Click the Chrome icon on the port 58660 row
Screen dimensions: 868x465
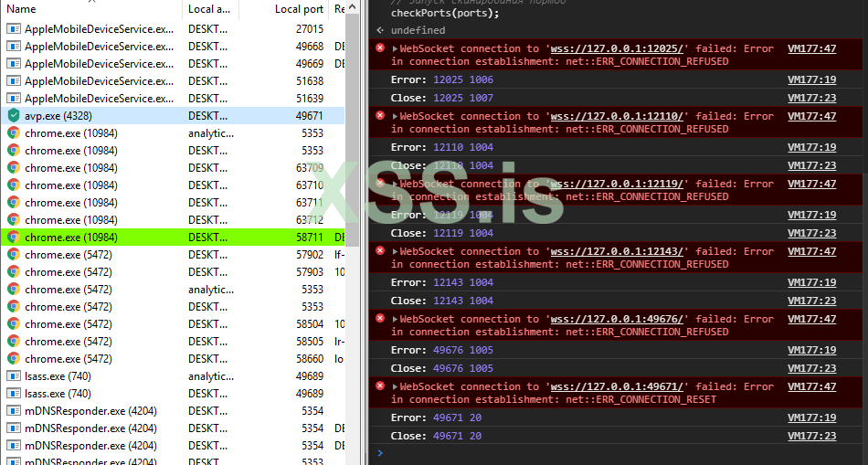(x=14, y=359)
